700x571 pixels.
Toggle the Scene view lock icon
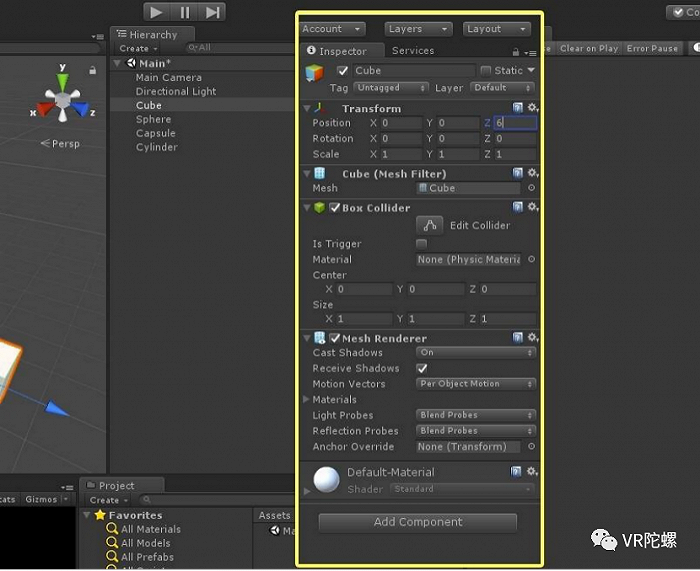[x=92, y=71]
